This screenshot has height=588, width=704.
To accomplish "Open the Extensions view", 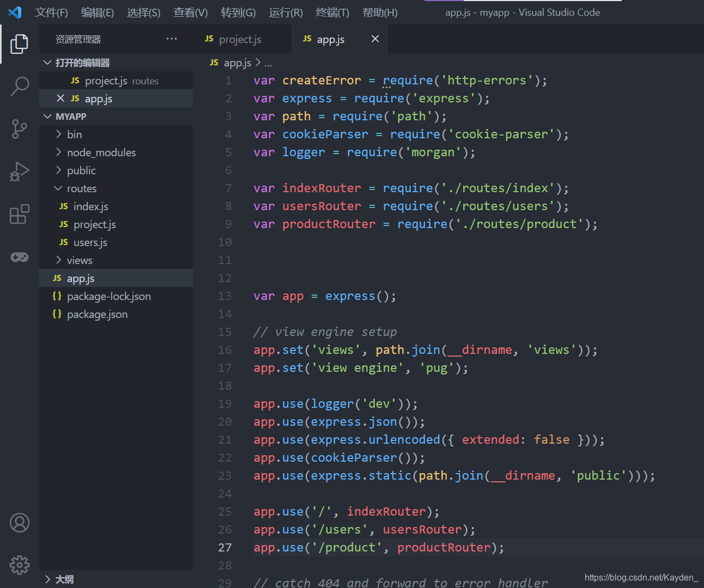I will [x=19, y=214].
